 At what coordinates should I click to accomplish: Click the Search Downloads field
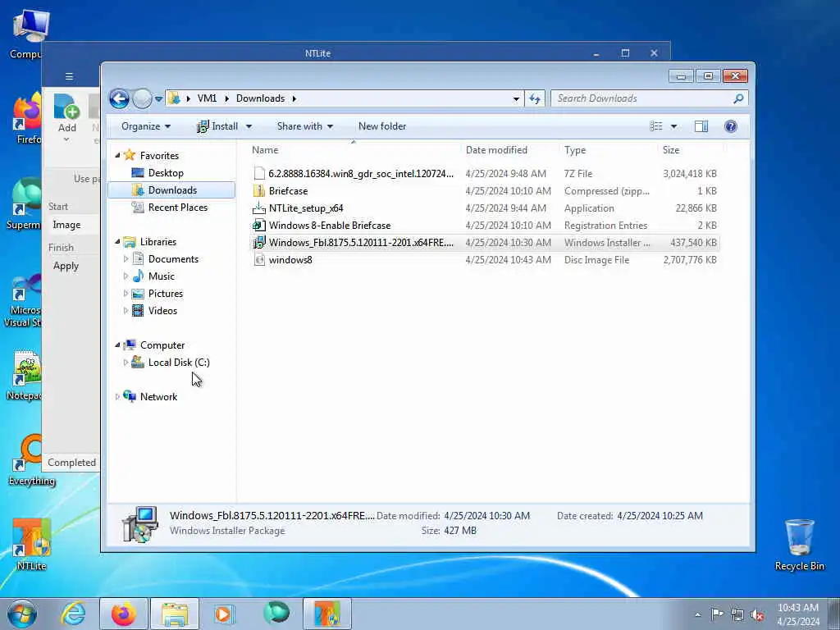650,98
